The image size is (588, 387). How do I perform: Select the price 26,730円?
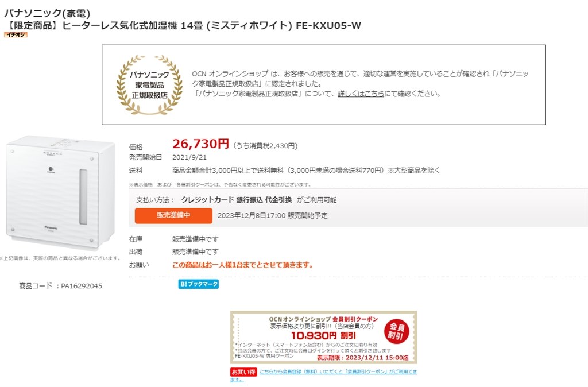point(200,144)
